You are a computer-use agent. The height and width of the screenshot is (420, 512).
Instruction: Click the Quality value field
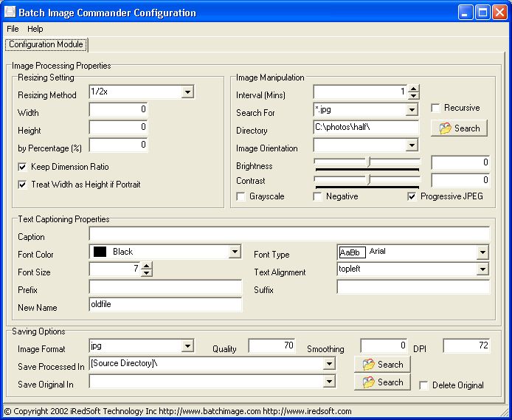coord(271,346)
